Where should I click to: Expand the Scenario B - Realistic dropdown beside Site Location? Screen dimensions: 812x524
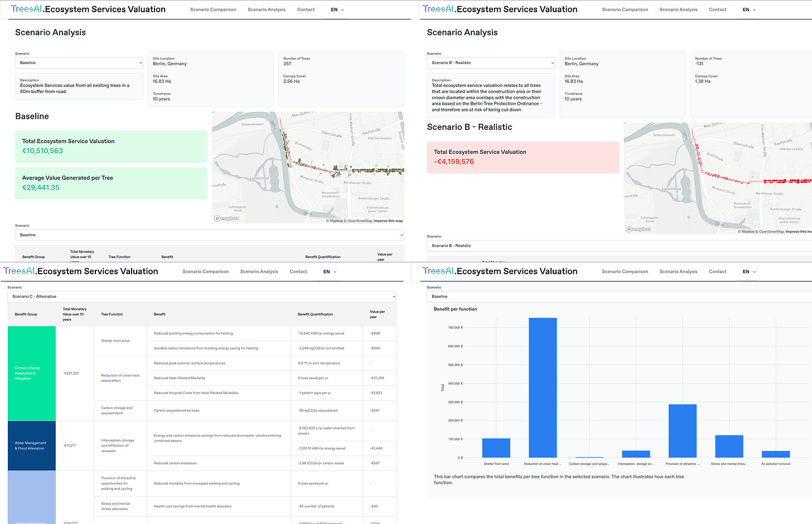click(491, 63)
